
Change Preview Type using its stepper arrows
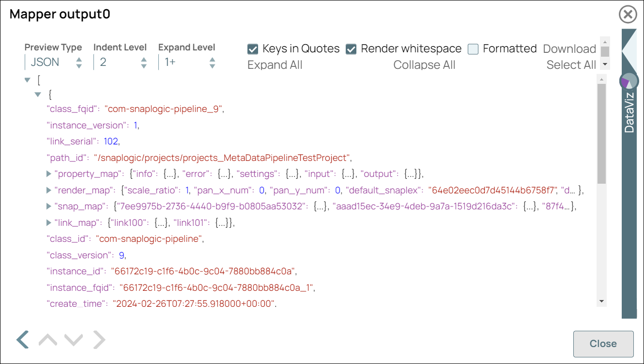click(78, 62)
